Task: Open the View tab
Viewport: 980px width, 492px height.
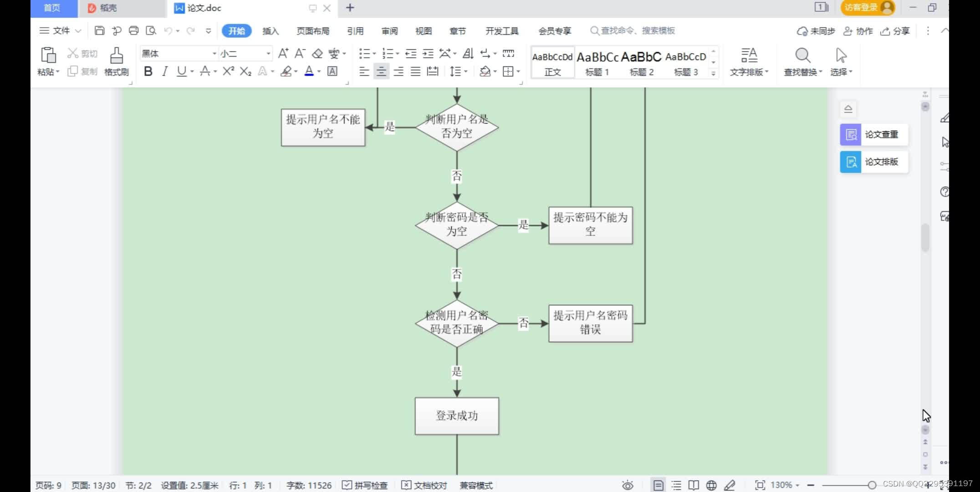Action: click(424, 31)
